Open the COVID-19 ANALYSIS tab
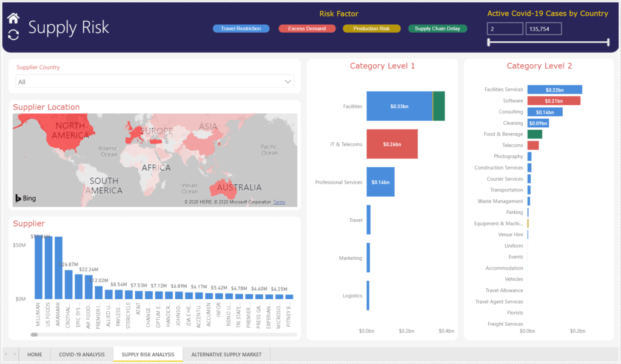Viewport: 621px width, 364px height. coord(82,354)
